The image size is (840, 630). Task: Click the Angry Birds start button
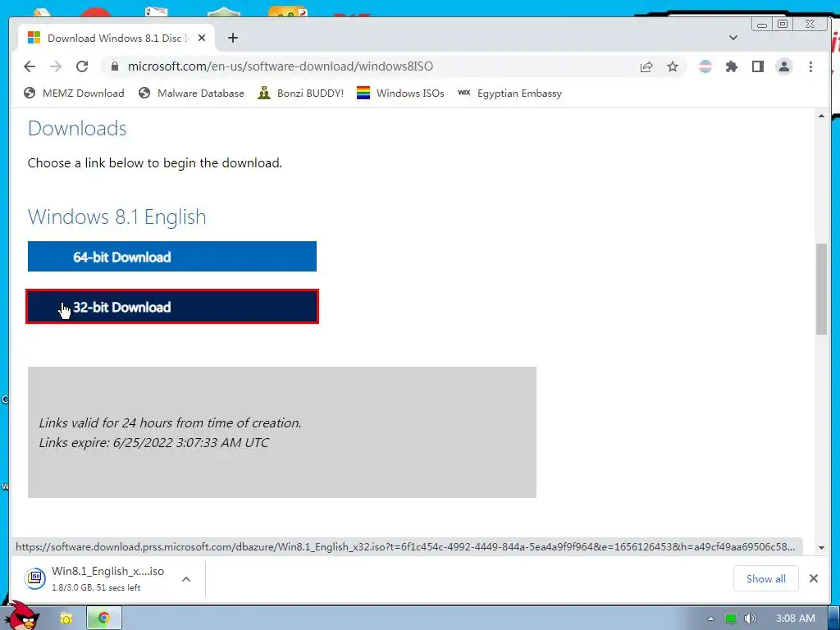tap(22, 617)
